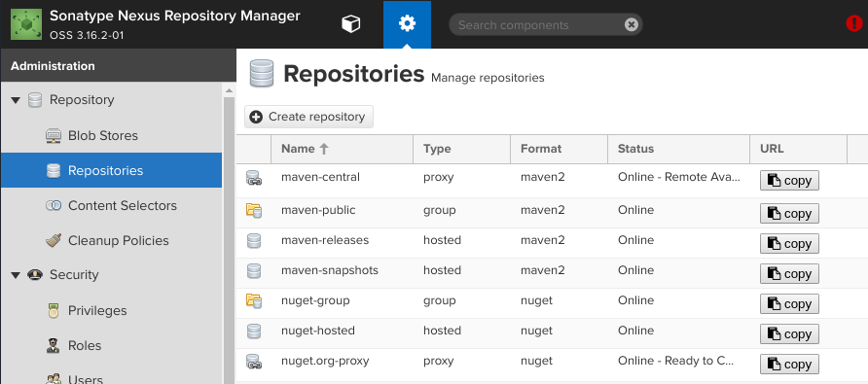Open the maven-public repository name

318,210
